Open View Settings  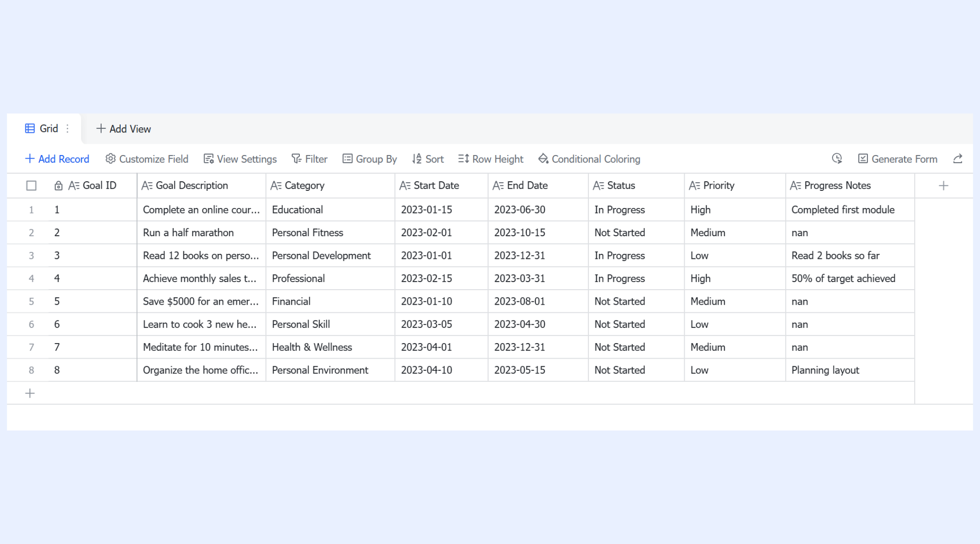click(240, 159)
